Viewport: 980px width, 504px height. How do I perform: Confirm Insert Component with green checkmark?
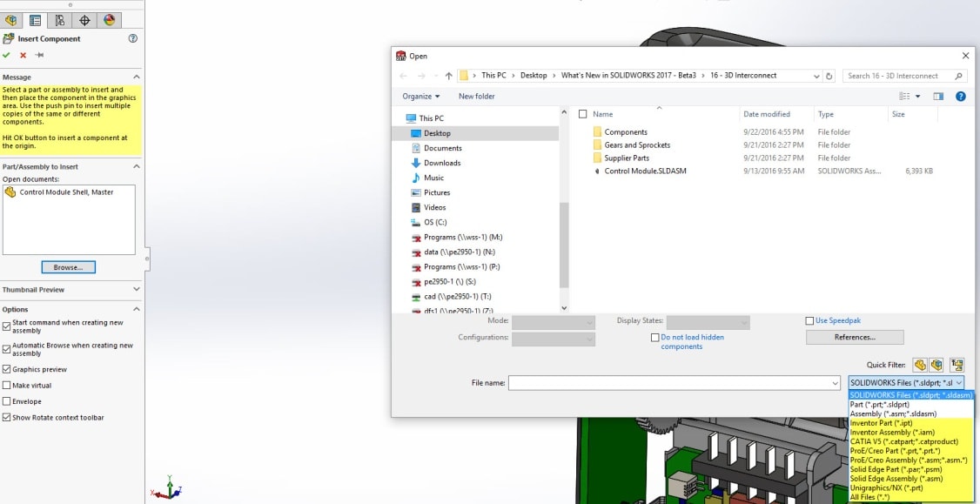click(x=6, y=55)
